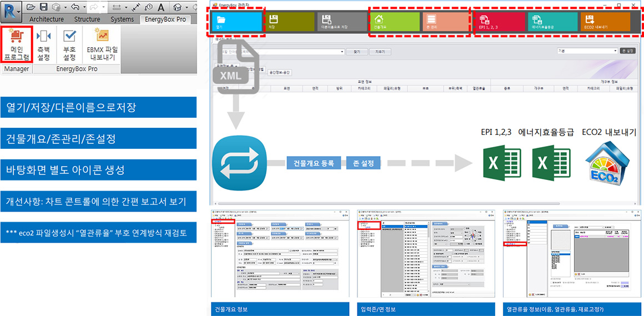
Task: Open the search combo box dropdown in EnergyBox
Action: click(342, 52)
